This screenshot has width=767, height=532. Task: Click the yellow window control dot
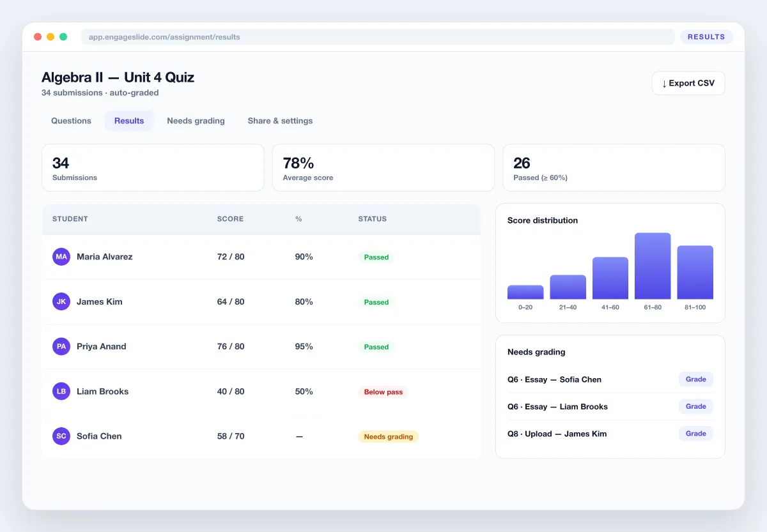[x=50, y=37]
